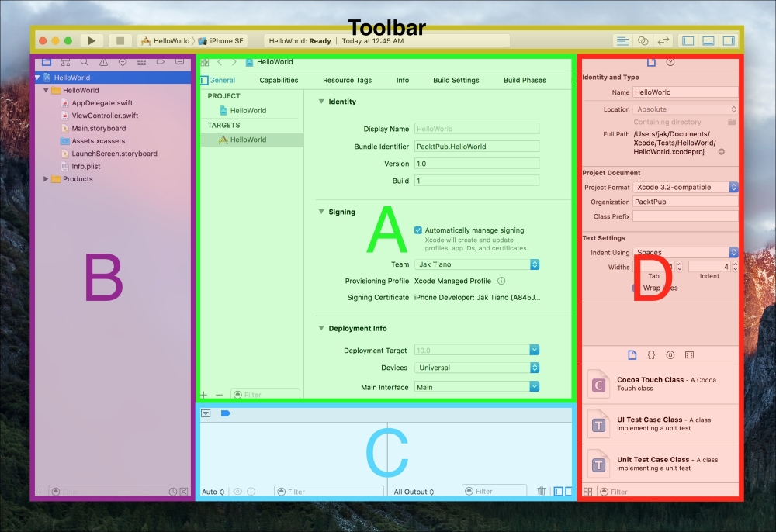776x532 pixels.
Task: Open the Report navigator speech bubble
Action: (x=180, y=62)
